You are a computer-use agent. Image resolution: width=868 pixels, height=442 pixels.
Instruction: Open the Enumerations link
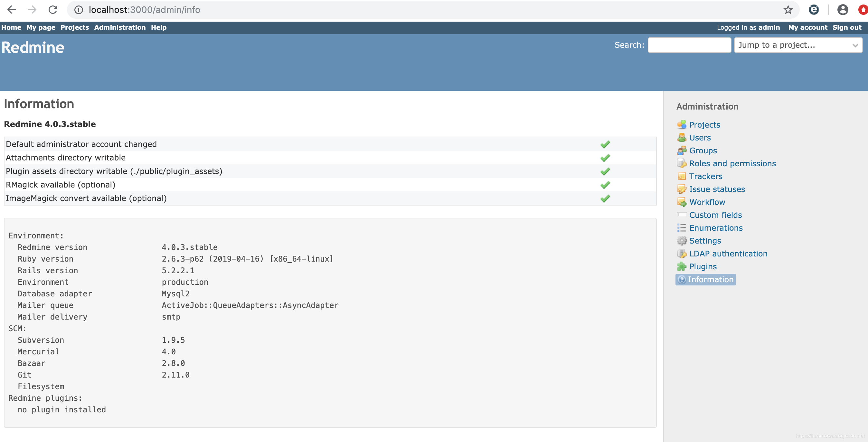pyautogui.click(x=716, y=228)
